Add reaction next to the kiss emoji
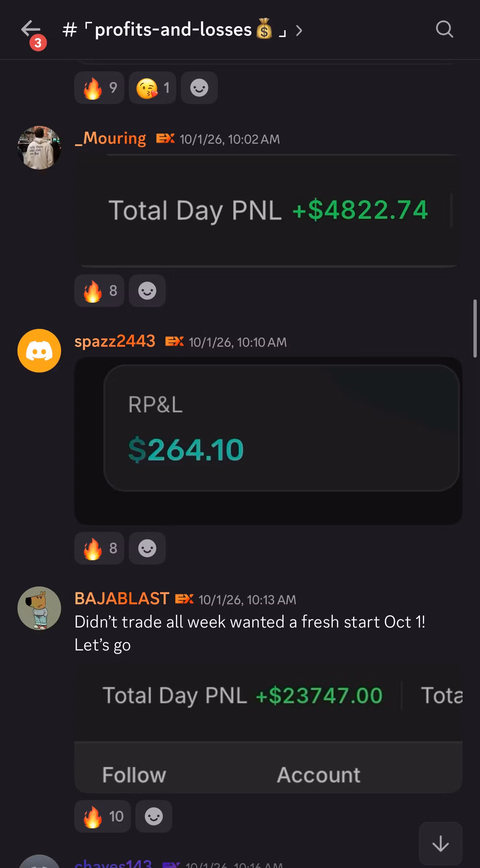 199,88
